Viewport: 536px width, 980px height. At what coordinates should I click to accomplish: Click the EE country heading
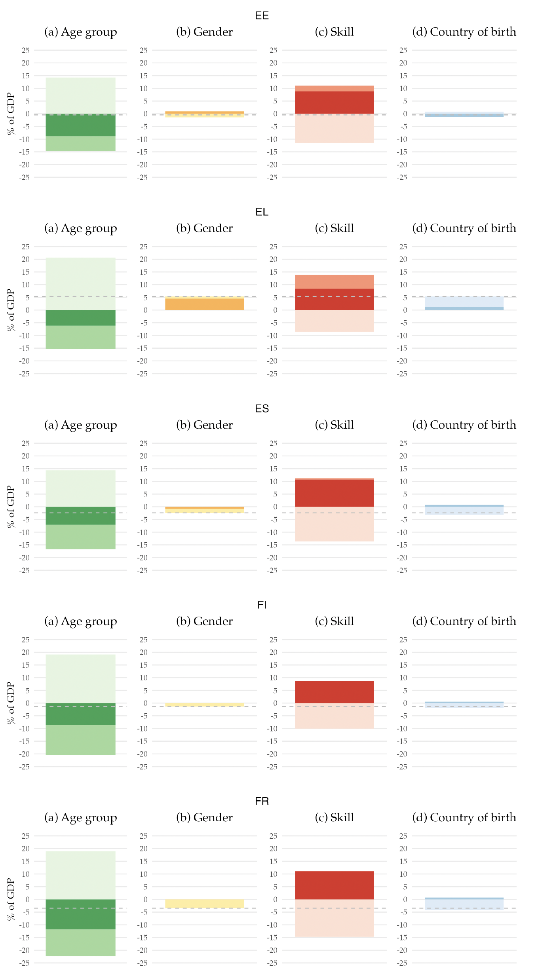[262, 16]
